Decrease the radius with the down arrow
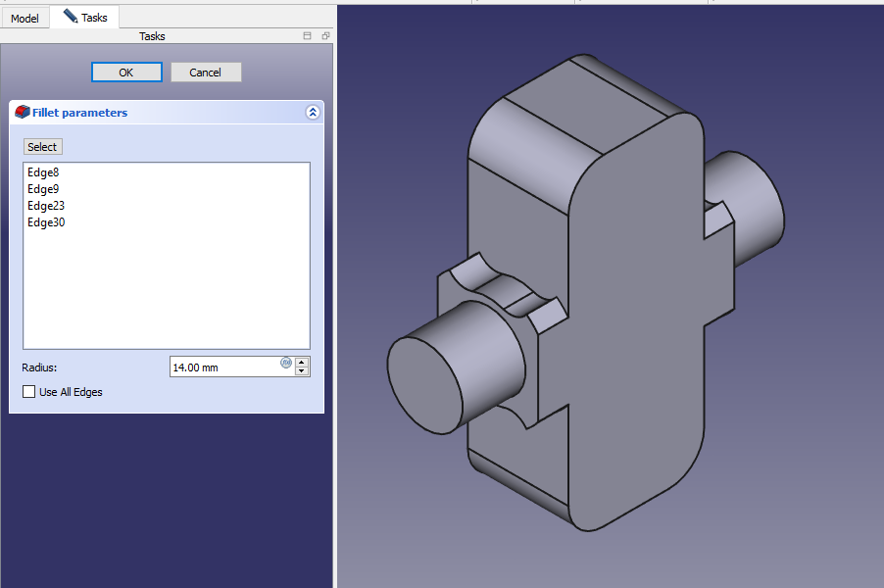The image size is (884, 588). pos(302,371)
